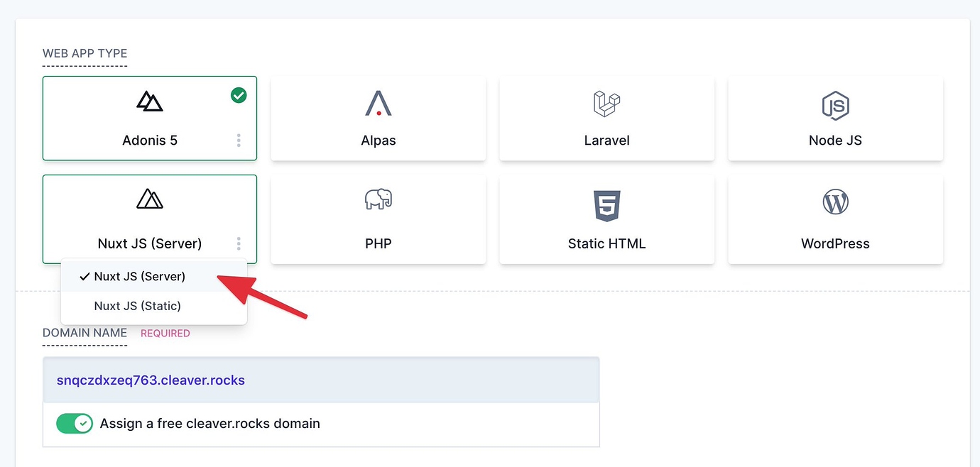Select the Static HTML5 shield icon
The height and width of the screenshot is (467, 980).
pyautogui.click(x=606, y=204)
